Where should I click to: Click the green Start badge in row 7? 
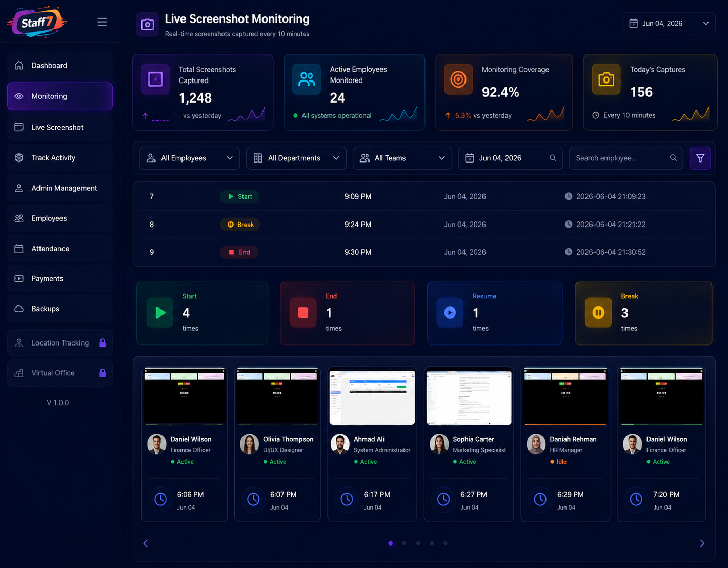240,196
